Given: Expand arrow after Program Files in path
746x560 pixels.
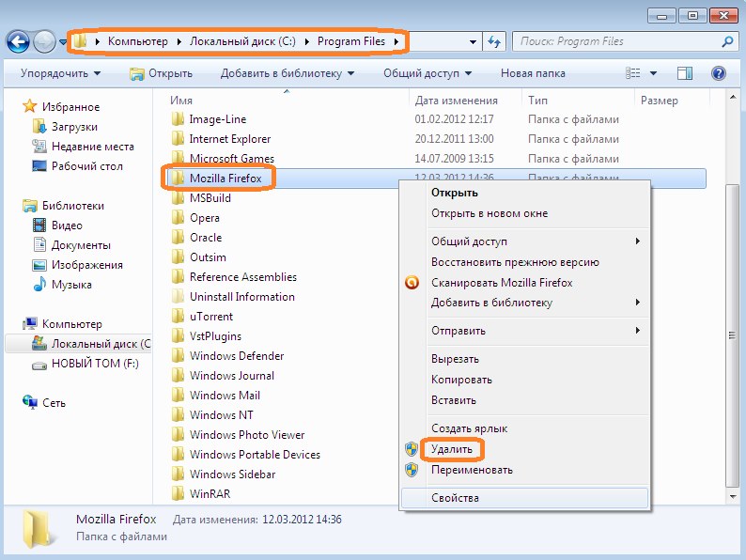Looking at the screenshot, I should coord(396,41).
